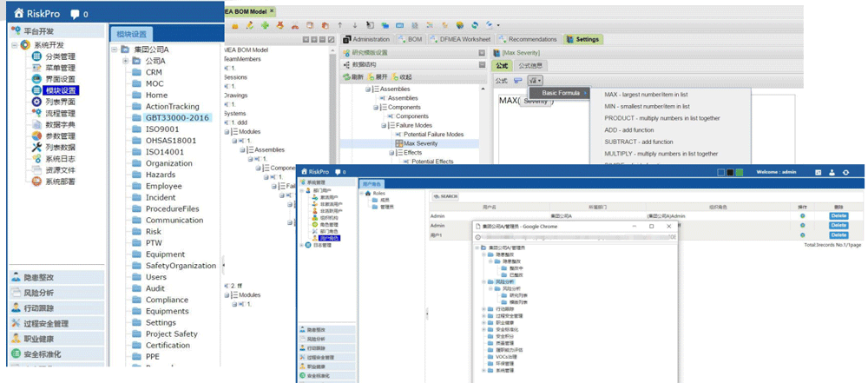The image size is (868, 383).
Task: Choose SUBTRACT - add function
Action: [639, 142]
